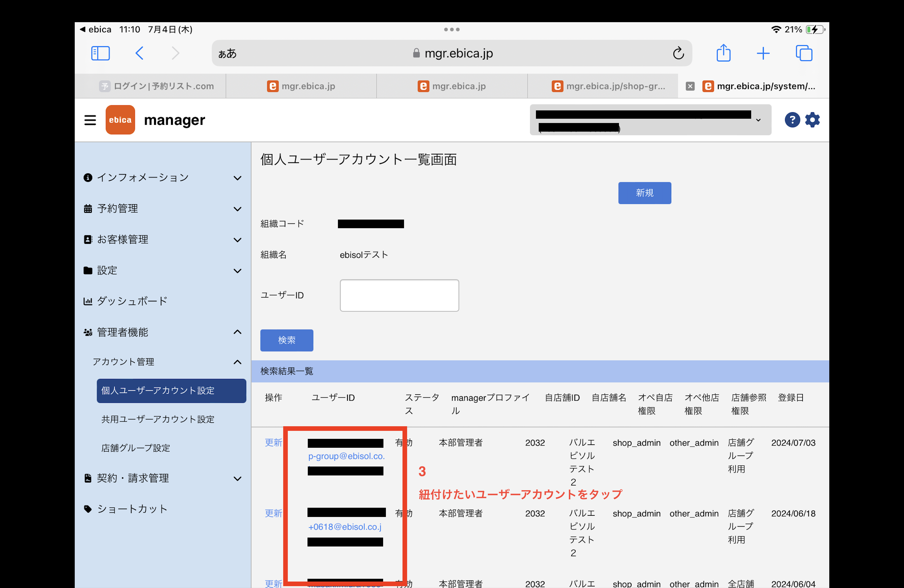Expand the お客様管理 menu
This screenshot has width=904, height=588.
tap(163, 240)
